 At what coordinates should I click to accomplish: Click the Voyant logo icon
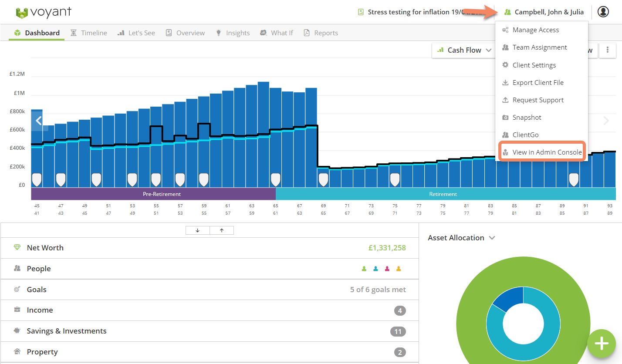(21, 13)
